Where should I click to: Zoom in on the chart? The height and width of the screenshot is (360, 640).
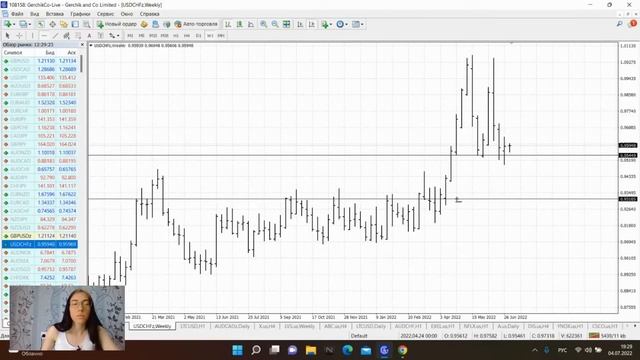264,24
